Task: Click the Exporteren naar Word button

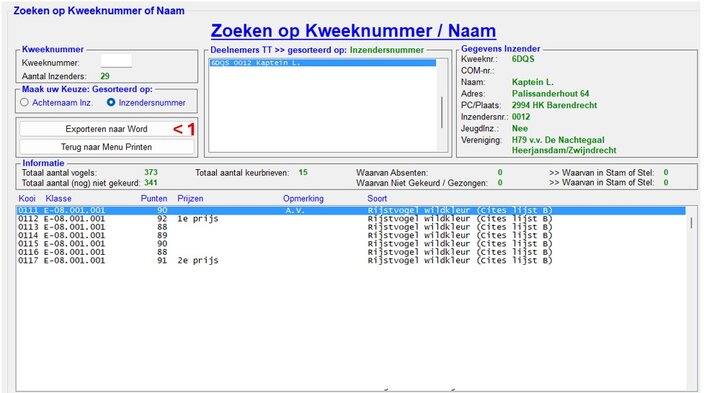Action: (106, 129)
